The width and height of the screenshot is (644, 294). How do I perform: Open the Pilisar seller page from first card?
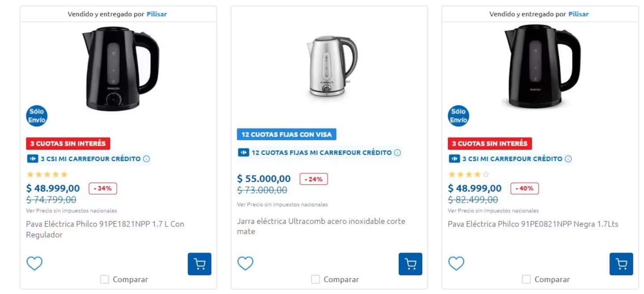pos(157,14)
